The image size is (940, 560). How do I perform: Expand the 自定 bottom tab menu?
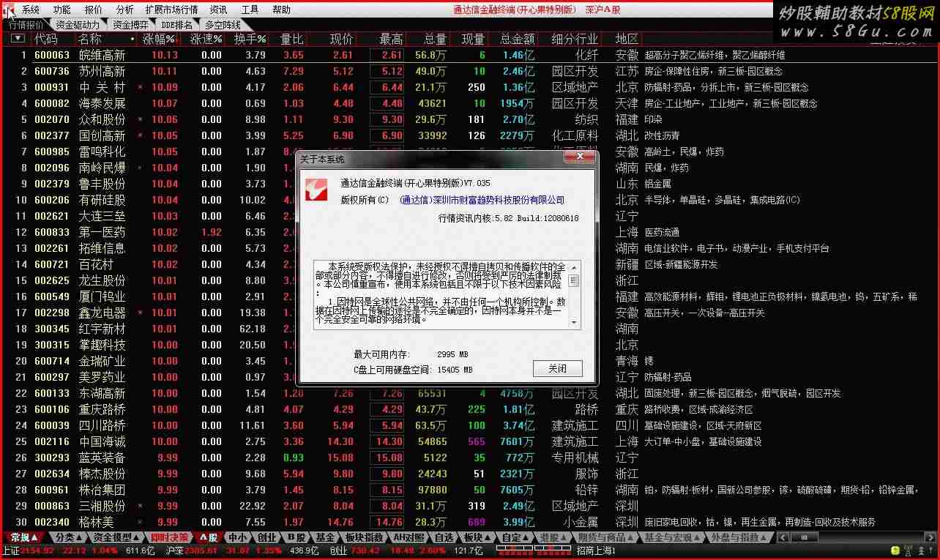(515, 537)
